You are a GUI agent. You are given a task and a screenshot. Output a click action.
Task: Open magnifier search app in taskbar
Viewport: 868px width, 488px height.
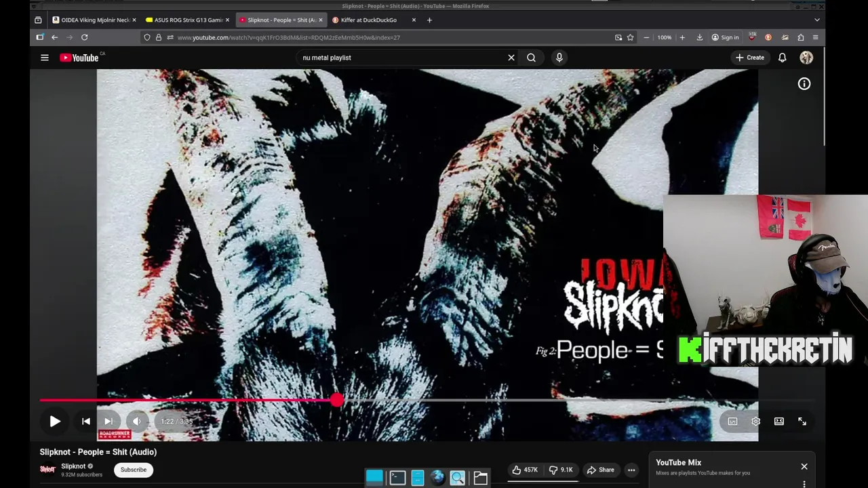point(458,478)
